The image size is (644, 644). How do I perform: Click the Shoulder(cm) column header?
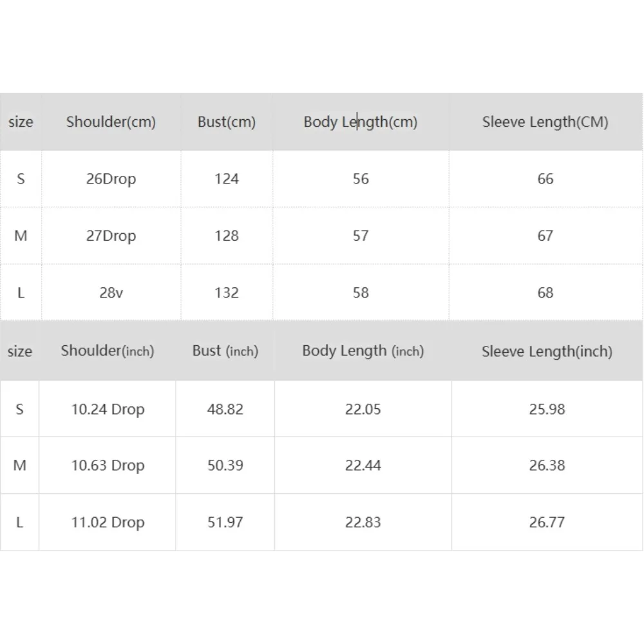(111, 122)
